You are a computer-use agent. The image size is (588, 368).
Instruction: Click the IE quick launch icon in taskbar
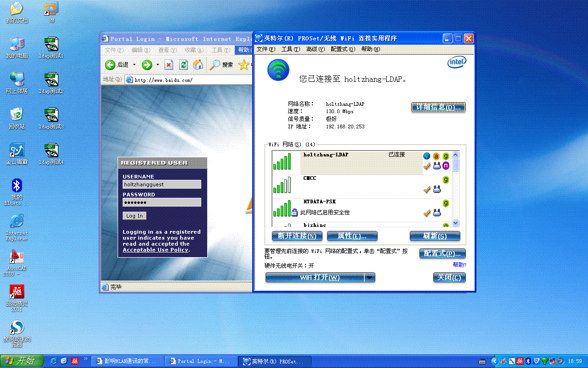click(54, 361)
